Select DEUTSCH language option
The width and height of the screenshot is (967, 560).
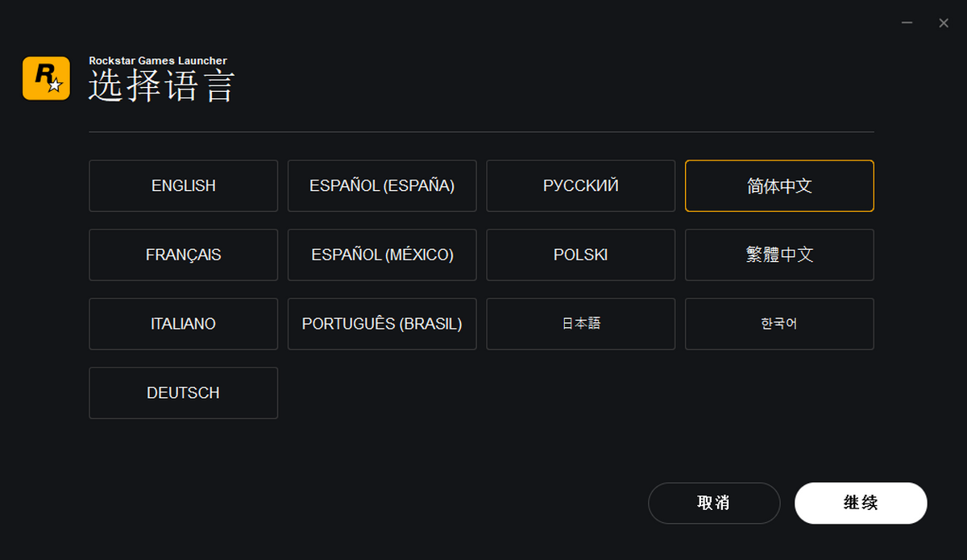coord(183,393)
